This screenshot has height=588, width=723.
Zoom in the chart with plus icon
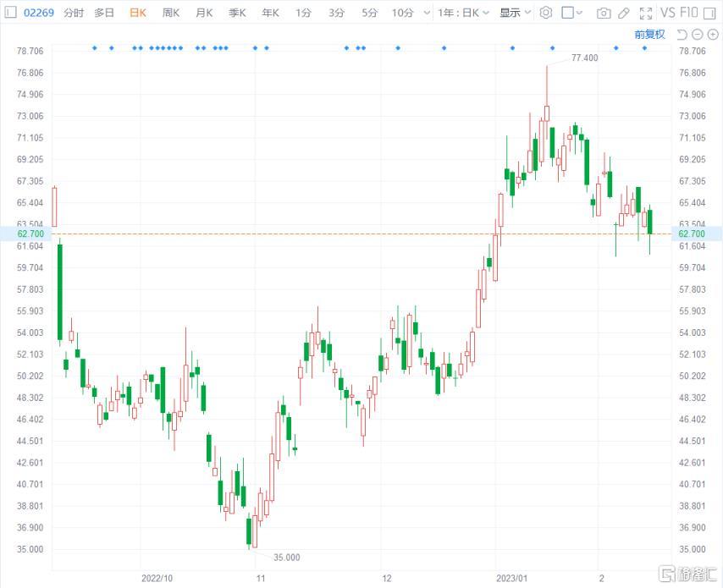point(712,34)
